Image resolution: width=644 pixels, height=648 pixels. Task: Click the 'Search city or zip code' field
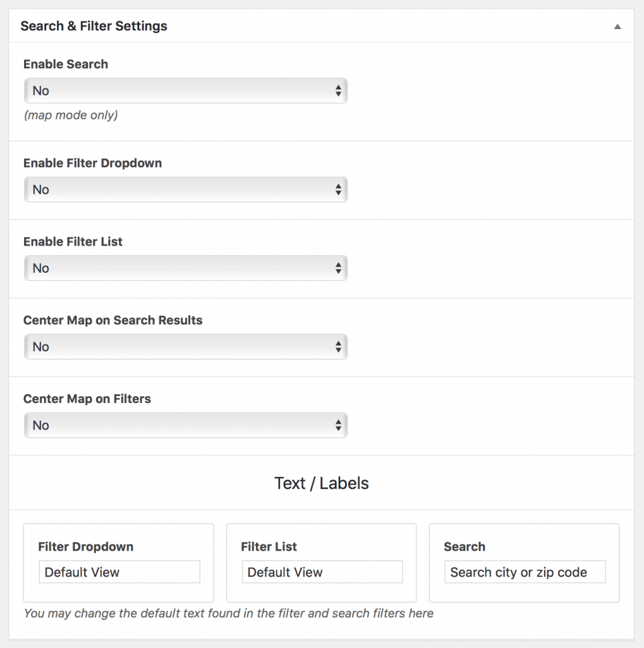click(x=524, y=572)
